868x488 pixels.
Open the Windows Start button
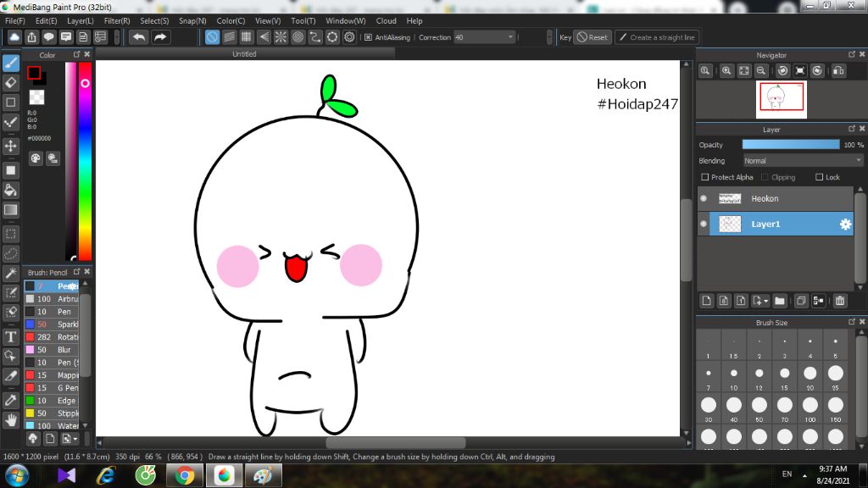[17, 476]
